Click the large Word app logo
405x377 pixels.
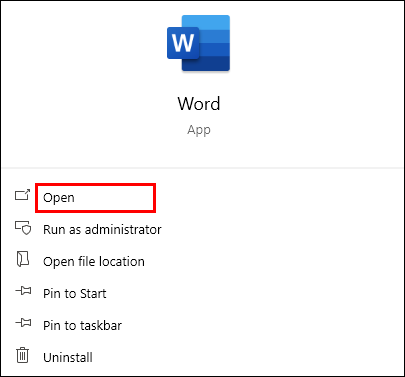pyautogui.click(x=198, y=43)
